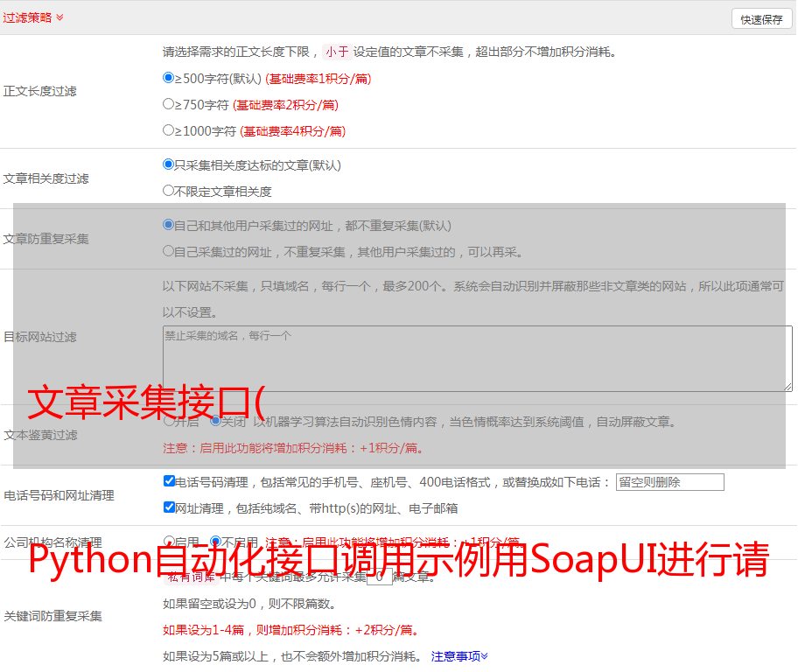Screen dimensions: 798x672
Task: Select 不启用 for 公司机构名称清理
Action: coord(216,542)
